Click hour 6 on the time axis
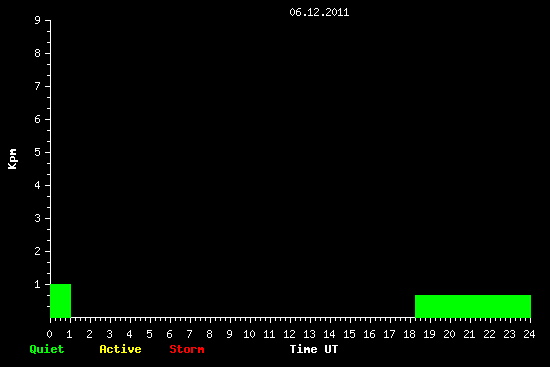The width and height of the screenshot is (550, 367). click(x=169, y=334)
